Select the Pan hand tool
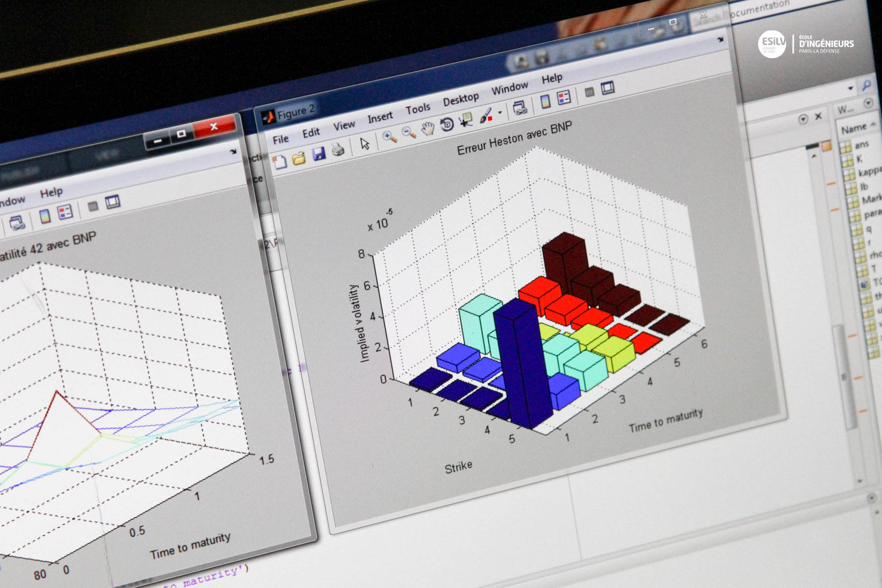The height and width of the screenshot is (588, 882). coord(427,128)
